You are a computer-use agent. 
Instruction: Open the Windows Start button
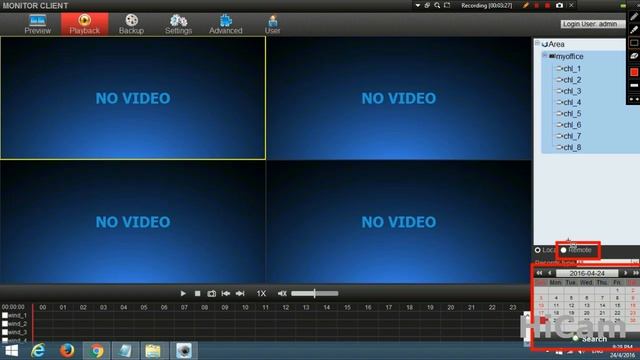tap(11, 351)
